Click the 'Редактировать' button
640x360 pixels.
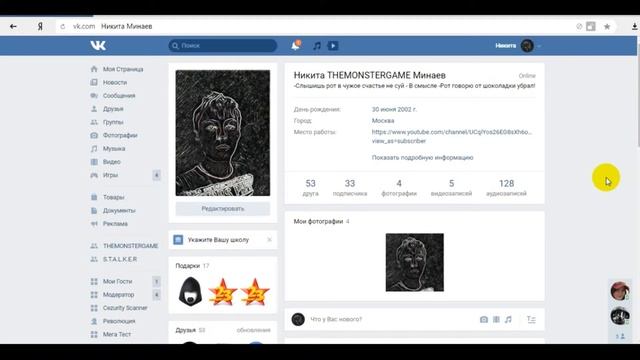coord(222,209)
